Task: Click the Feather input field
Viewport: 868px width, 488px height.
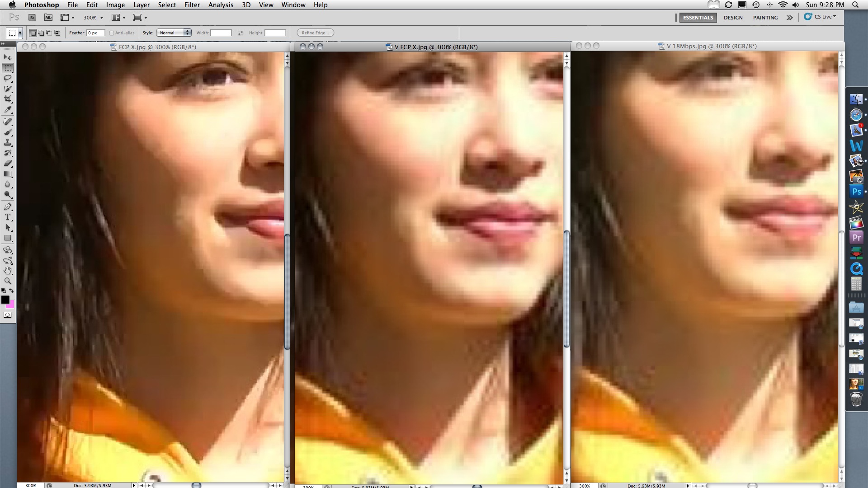Action: pyautogui.click(x=96, y=33)
